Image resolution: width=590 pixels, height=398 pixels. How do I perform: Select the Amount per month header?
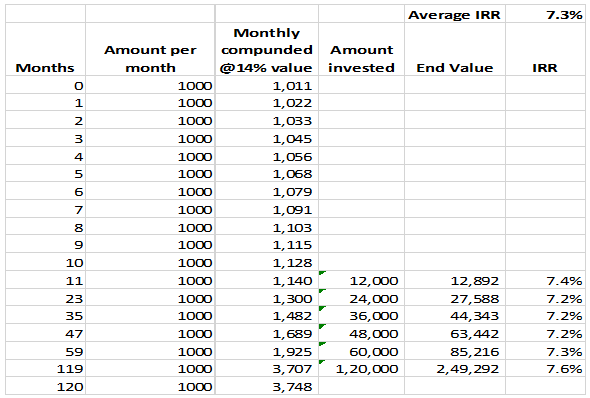pos(150,49)
